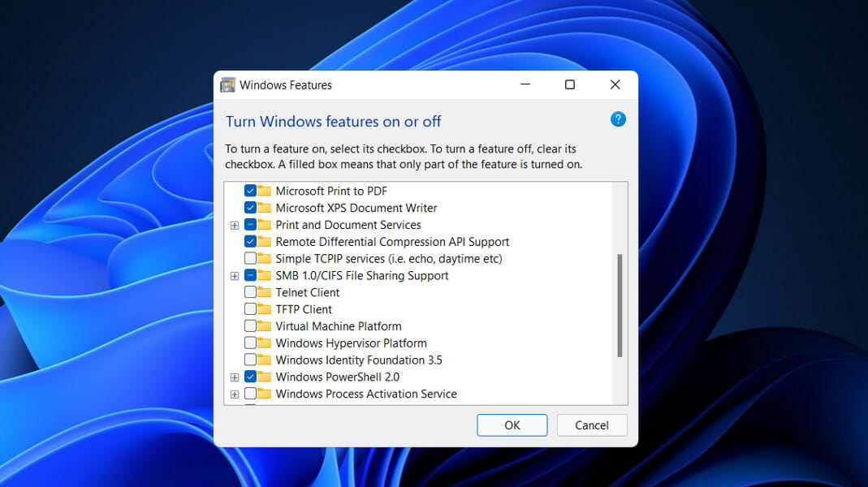Expand SMB 1.0/CIFS File Sharing Support

pyautogui.click(x=235, y=275)
